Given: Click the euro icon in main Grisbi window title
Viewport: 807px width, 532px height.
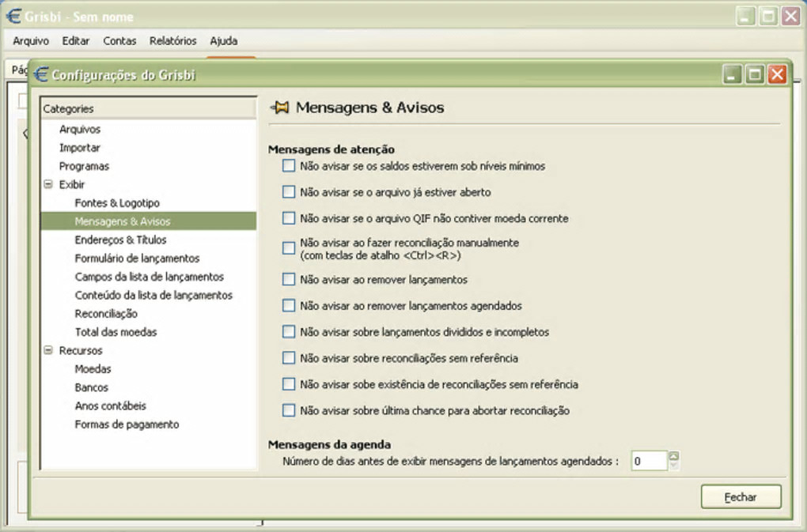Looking at the screenshot, I should click(13, 16).
